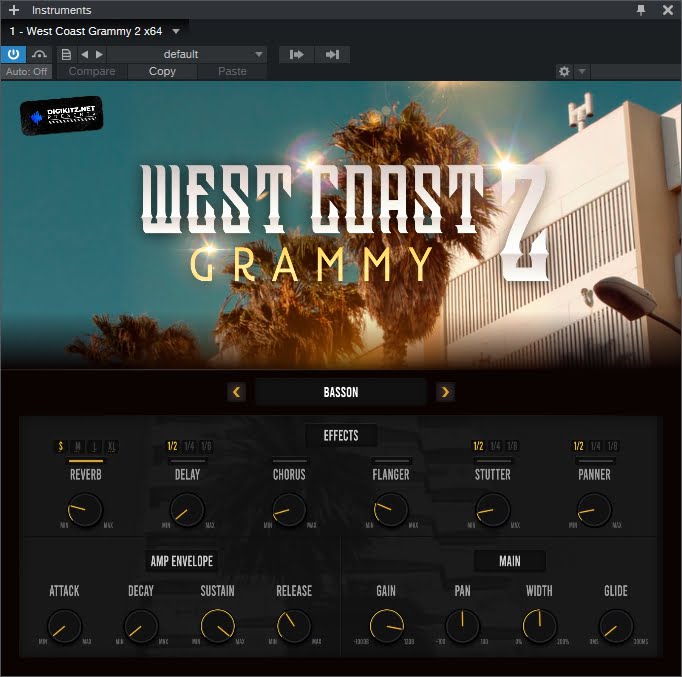Viewport: 682px width, 677px height.
Task: Set Delay rate to 1/4
Action: 189,446
